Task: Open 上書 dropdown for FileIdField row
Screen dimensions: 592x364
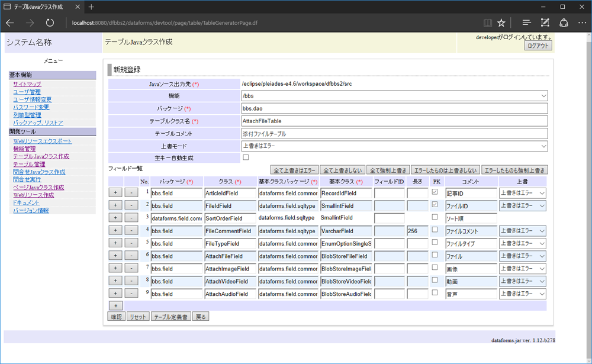Action: tap(523, 205)
